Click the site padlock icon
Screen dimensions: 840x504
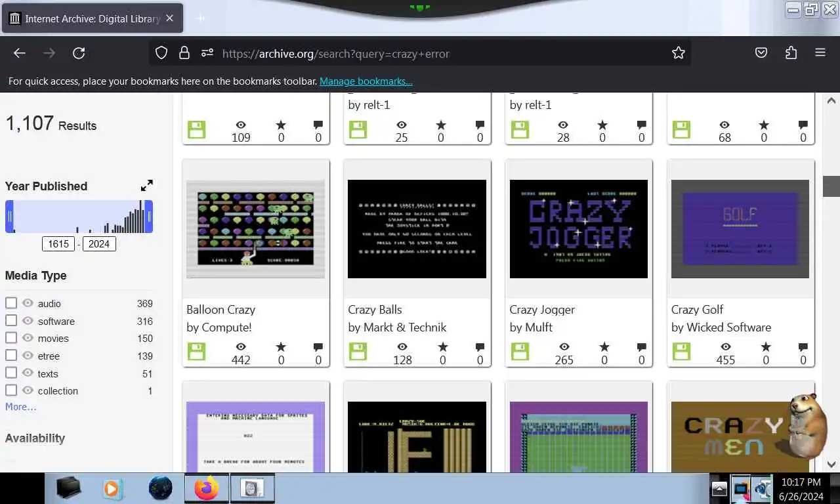tap(184, 53)
